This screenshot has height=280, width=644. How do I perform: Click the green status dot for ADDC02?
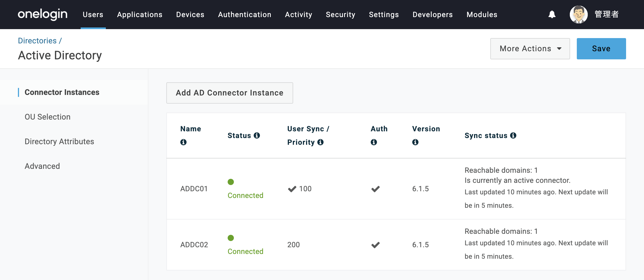(x=231, y=238)
